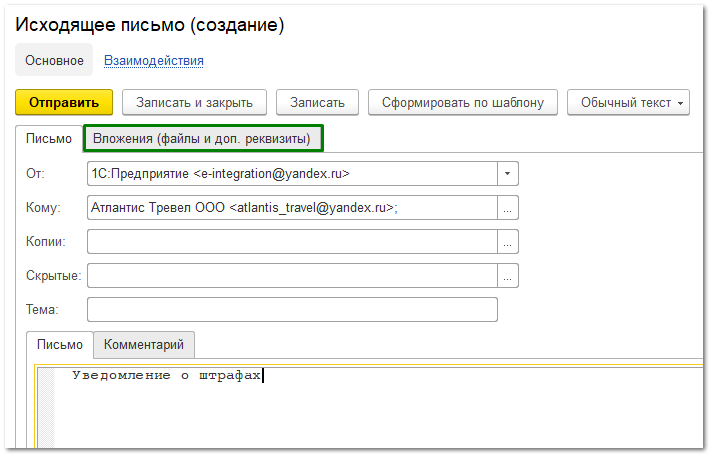This screenshot has width=712, height=457.
Task: Click inside the От sender field
Action: (292, 174)
